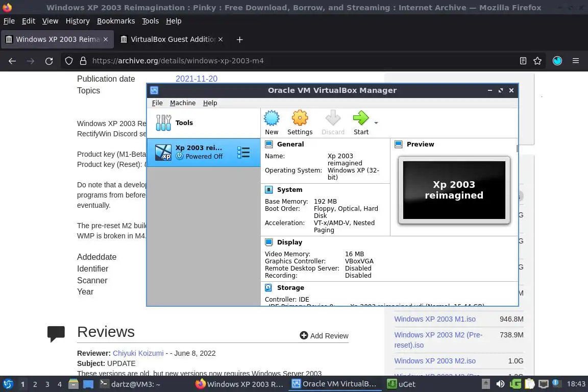Bookmark this page with star icon

pyautogui.click(x=537, y=61)
